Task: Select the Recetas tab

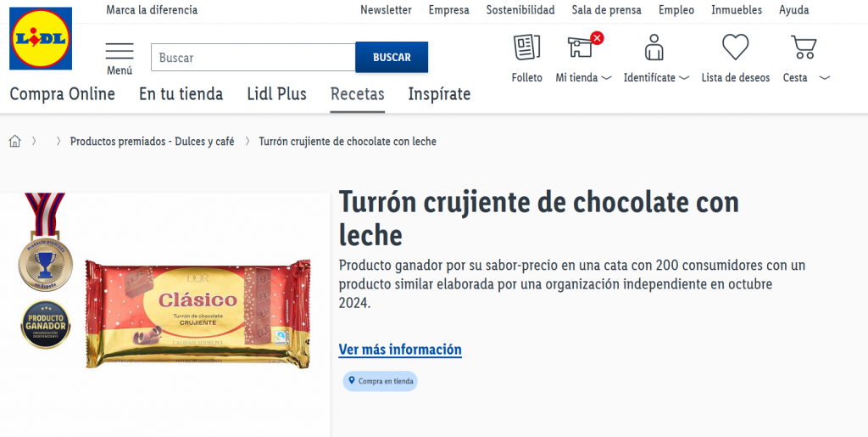Action: point(358,94)
